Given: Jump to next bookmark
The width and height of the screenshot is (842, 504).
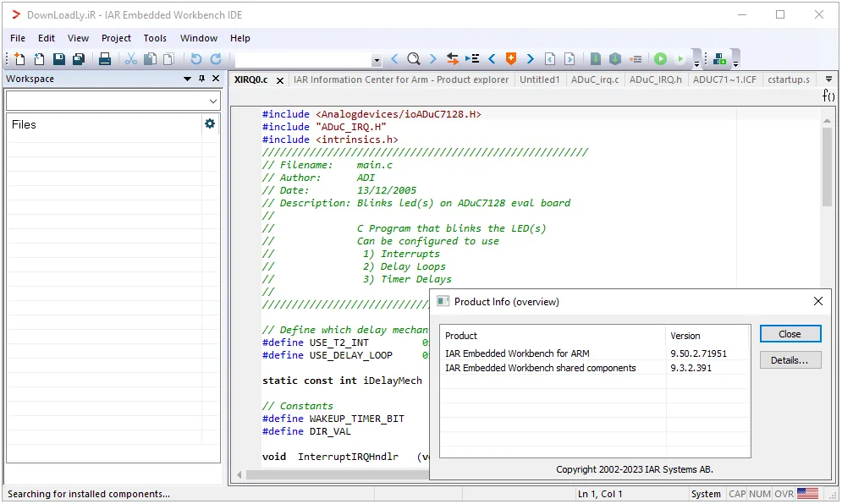Looking at the screenshot, I should pos(530,59).
